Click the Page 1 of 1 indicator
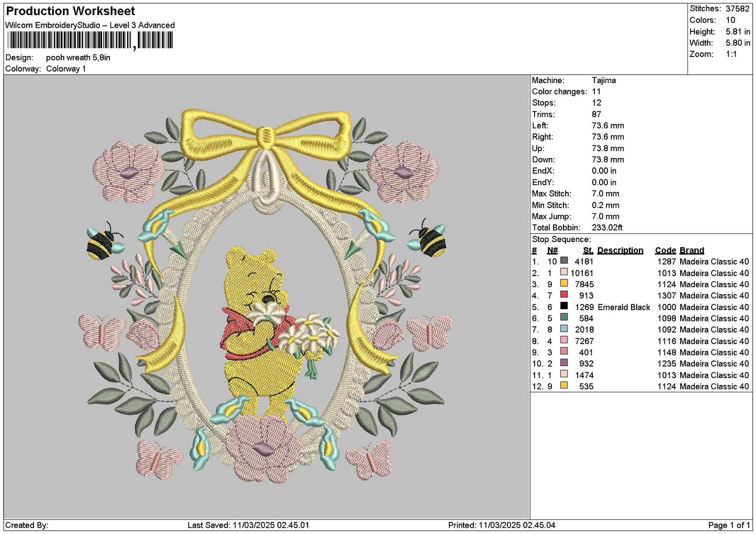 pyautogui.click(x=729, y=525)
